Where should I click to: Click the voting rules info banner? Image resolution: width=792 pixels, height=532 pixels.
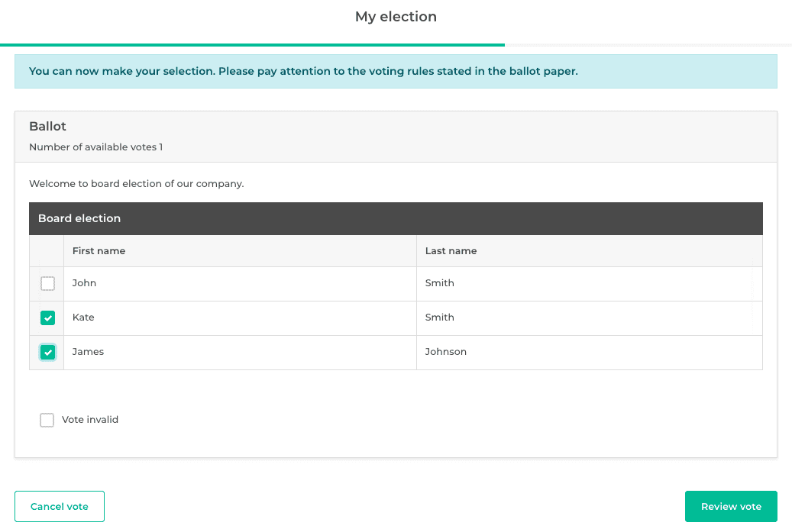[396, 72]
